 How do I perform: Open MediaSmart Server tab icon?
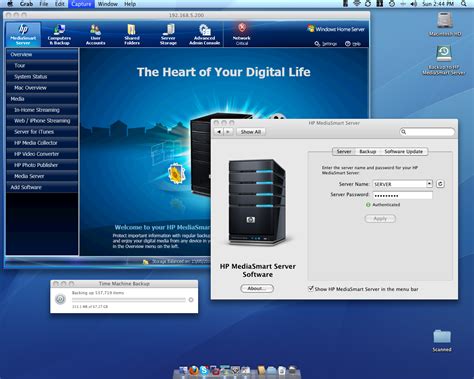(23, 34)
